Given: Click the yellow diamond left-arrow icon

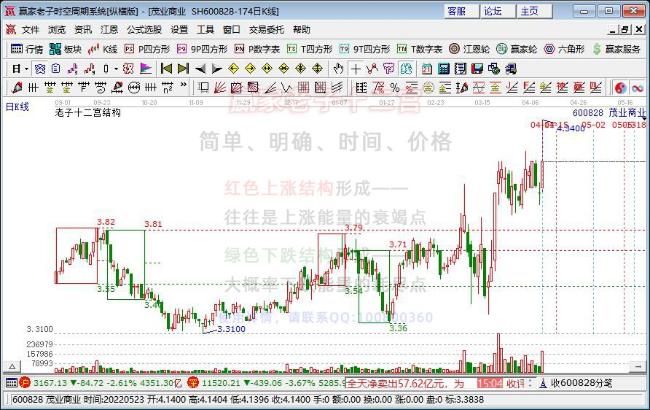Looking at the screenshot, I should 234,68.
